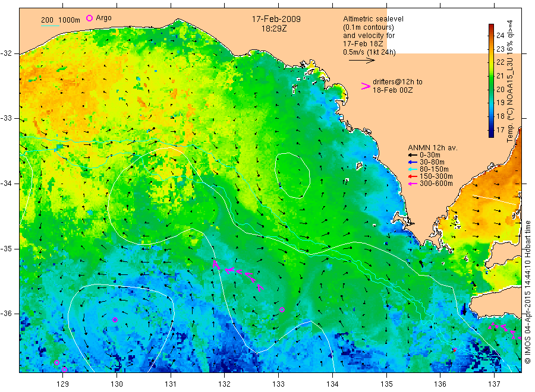The width and height of the screenshot is (535, 392).
Task: Click the longitude axis label 137
Action: click(494, 384)
